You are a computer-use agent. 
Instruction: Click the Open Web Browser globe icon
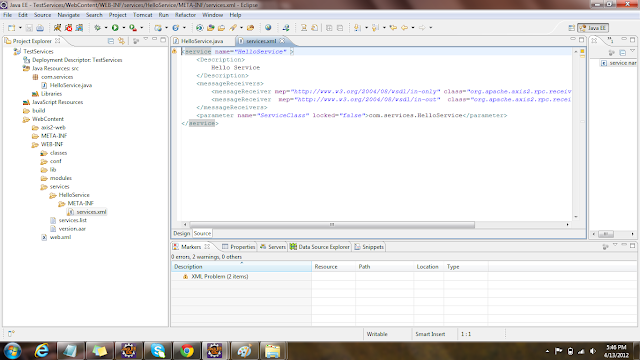[268, 28]
